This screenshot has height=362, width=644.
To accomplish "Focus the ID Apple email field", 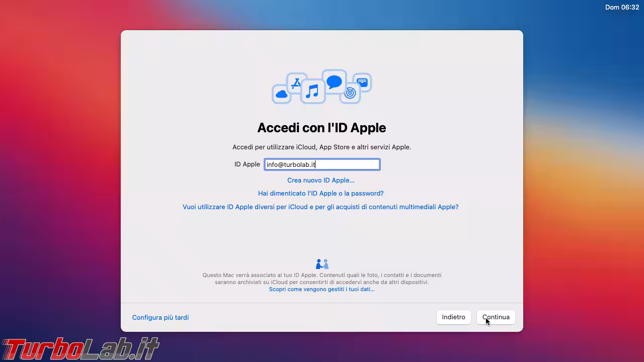I will click(x=322, y=164).
